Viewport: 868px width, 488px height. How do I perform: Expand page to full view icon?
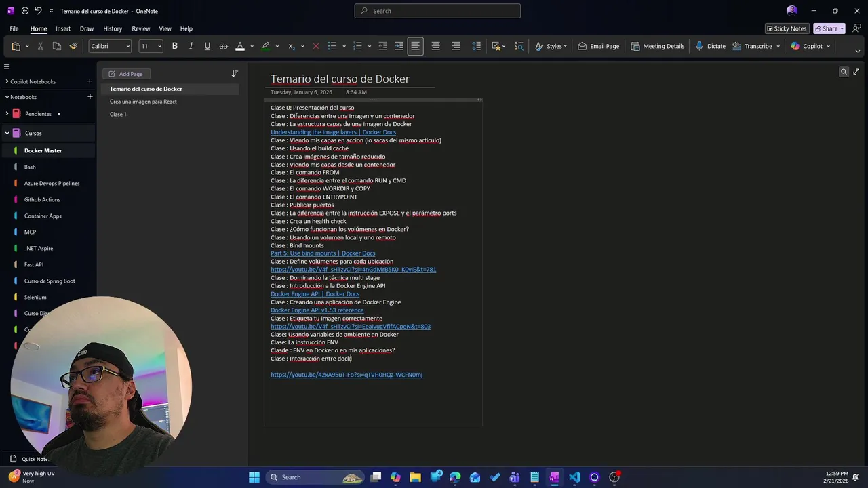[x=856, y=72]
